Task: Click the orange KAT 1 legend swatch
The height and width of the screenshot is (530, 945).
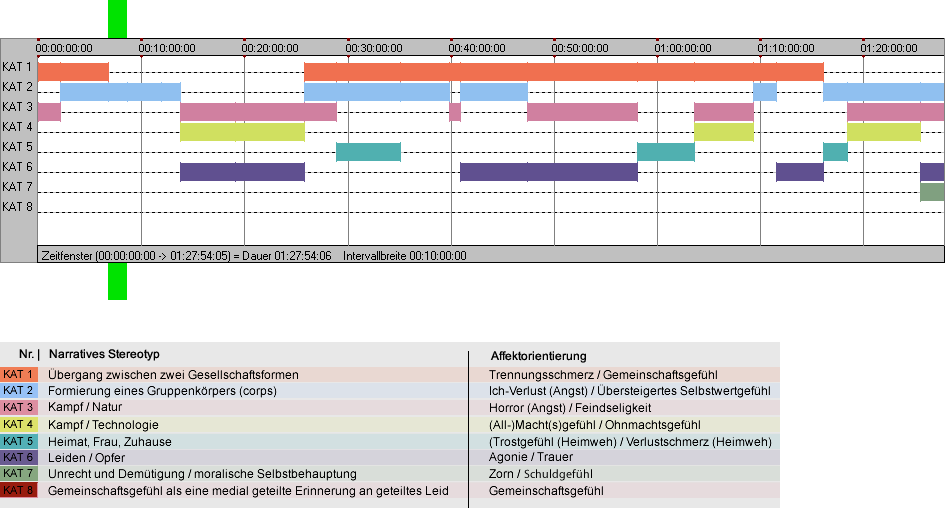Action: point(19,374)
